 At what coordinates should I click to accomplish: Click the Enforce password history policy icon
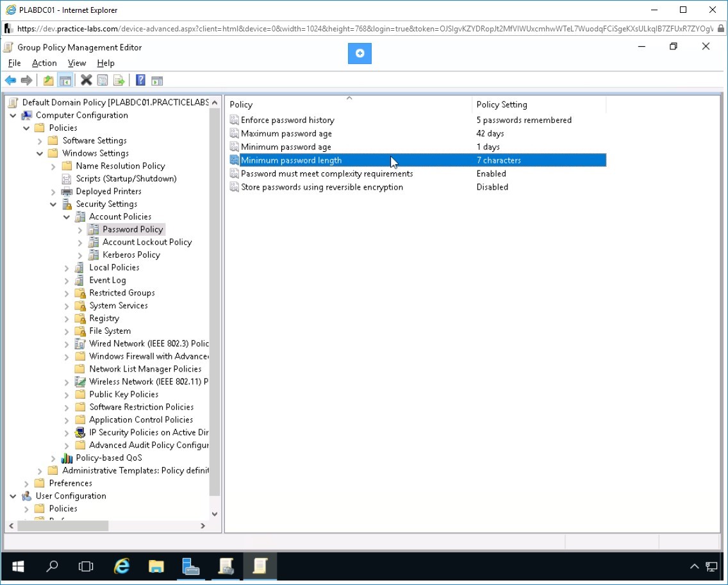click(x=235, y=120)
